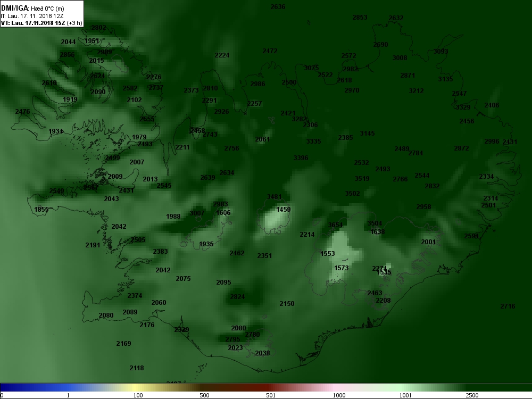Click the '500' label on the color scale

204,395
